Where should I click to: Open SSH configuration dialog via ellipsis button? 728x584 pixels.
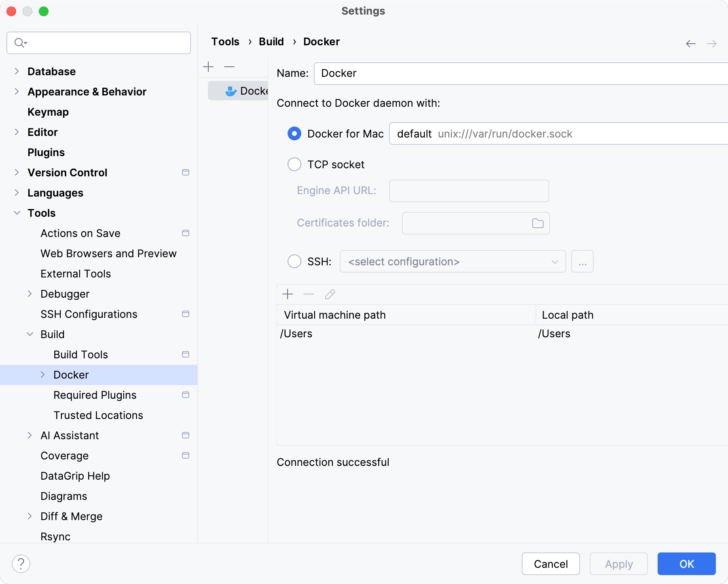582,261
